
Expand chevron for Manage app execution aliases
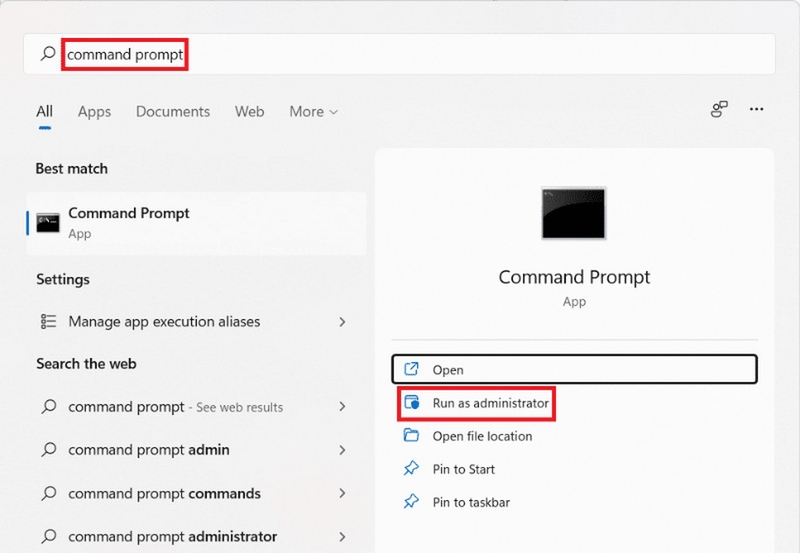[342, 322]
